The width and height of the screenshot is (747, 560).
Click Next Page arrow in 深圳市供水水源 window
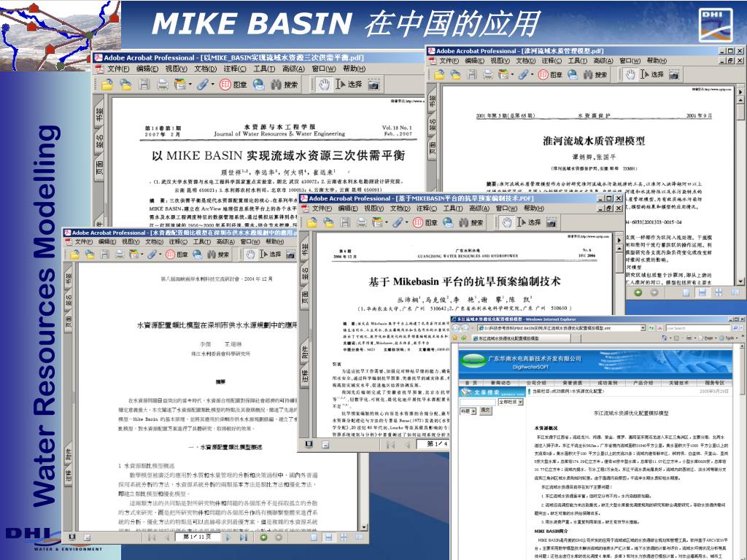point(228,537)
